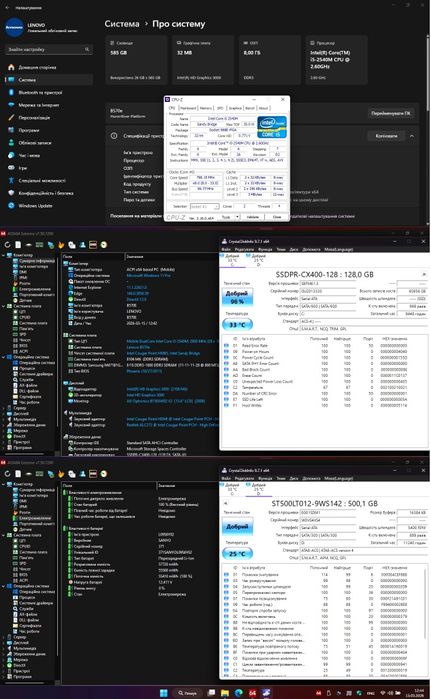The height and width of the screenshot is (699, 431).
Task: Click Добрий 96 % health status button
Action: (x=237, y=297)
